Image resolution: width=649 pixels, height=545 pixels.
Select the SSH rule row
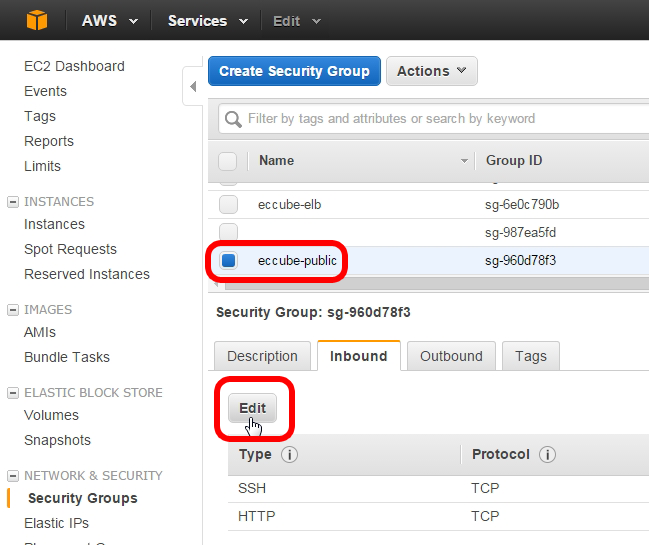coord(438,489)
